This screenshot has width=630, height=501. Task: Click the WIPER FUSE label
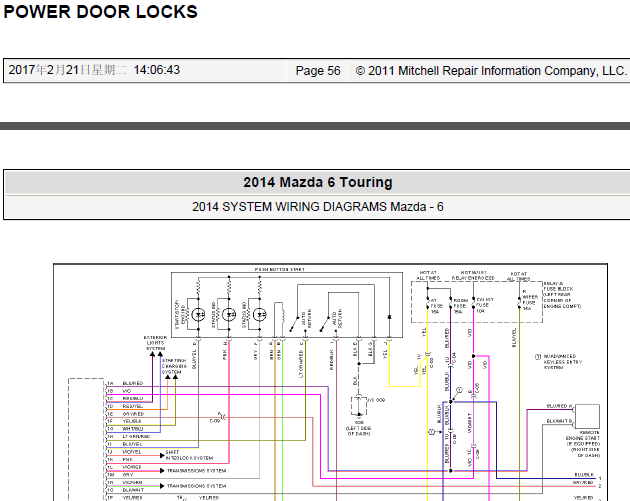click(530, 300)
